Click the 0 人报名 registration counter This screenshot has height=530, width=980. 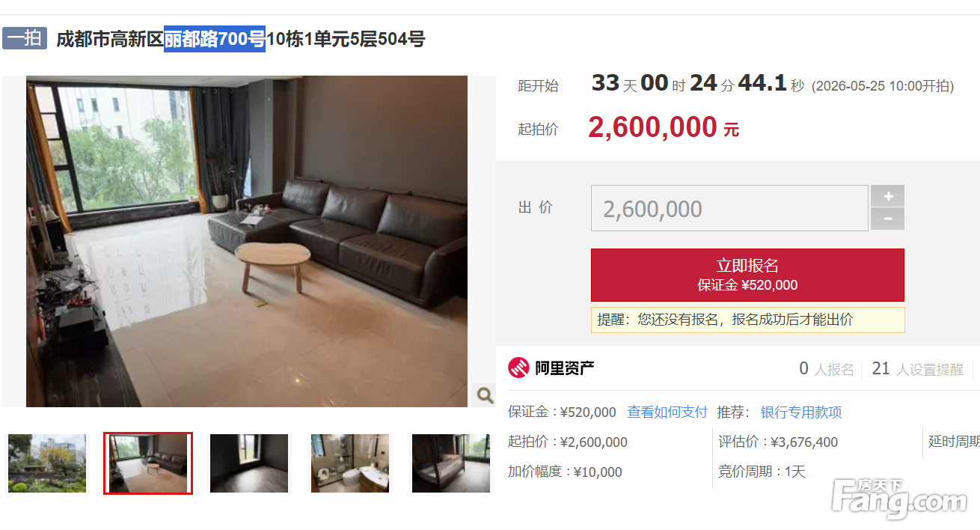click(x=827, y=369)
